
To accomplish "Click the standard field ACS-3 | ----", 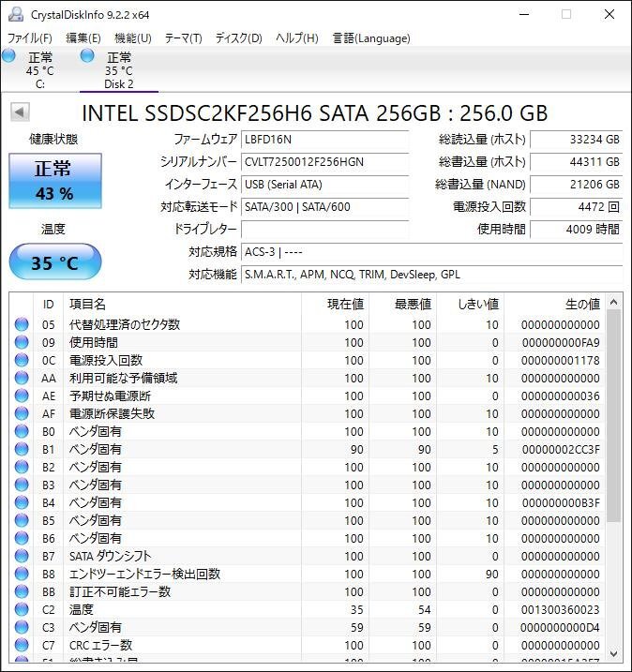I will click(x=431, y=252).
